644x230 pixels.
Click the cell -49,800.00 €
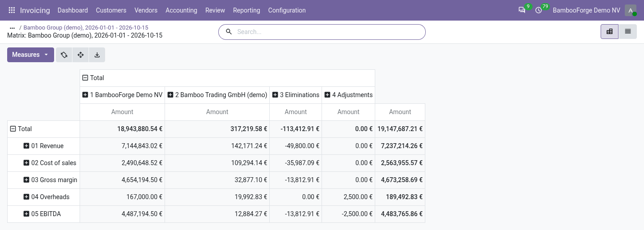coord(296,146)
